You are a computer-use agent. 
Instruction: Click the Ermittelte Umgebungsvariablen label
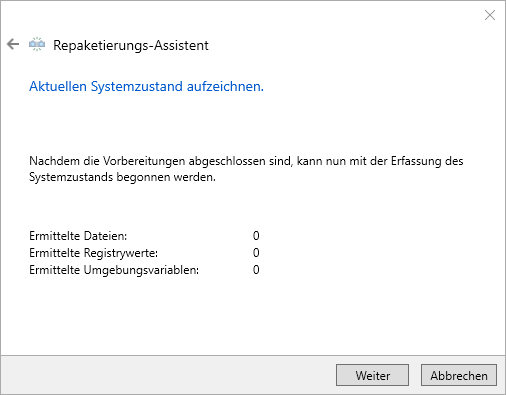coord(114,270)
